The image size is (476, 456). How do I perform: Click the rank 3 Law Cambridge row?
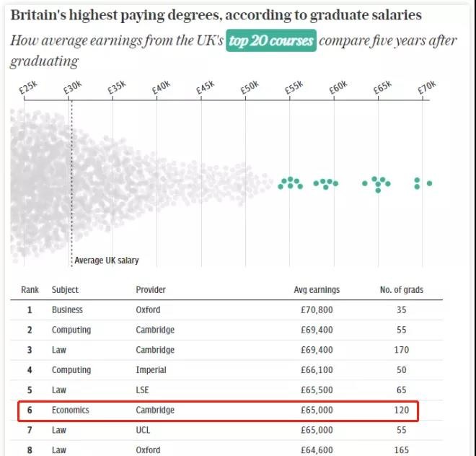(x=226, y=350)
